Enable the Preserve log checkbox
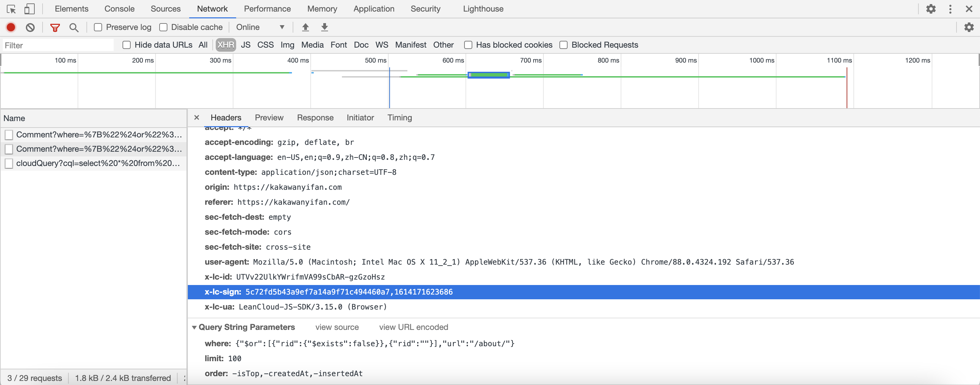This screenshot has width=980, height=385. (x=98, y=27)
